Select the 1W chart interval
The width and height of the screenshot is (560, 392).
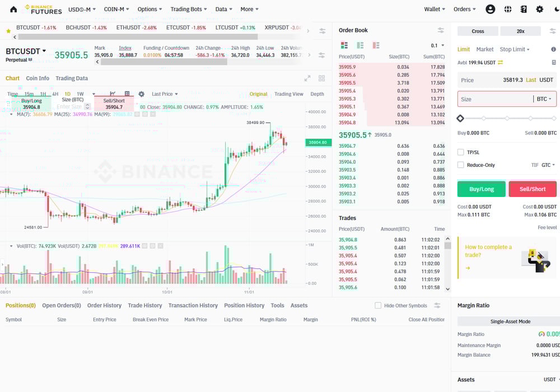pos(80,94)
